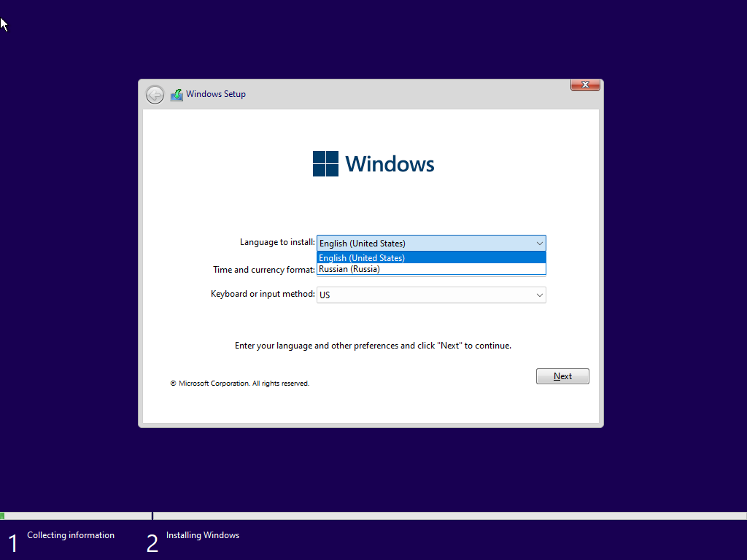
Task: Click the Collecting information step label
Action: coord(71,535)
